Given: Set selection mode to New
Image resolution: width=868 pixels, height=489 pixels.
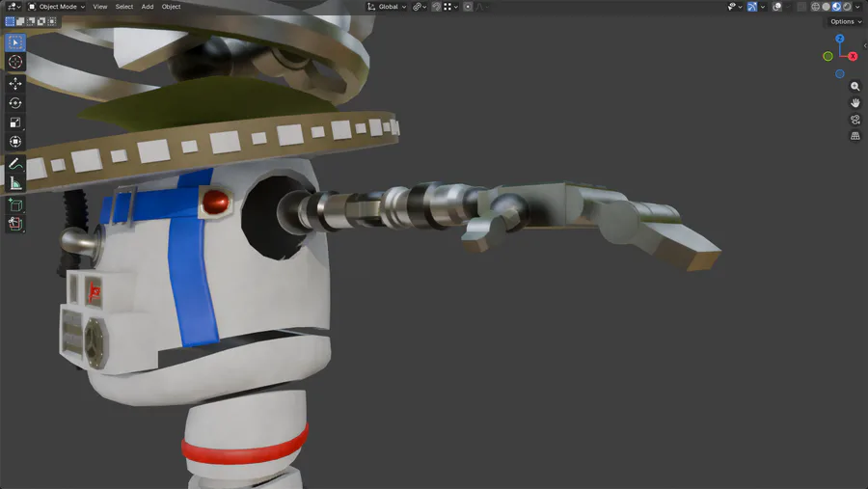Looking at the screenshot, I should pyautogui.click(x=10, y=21).
